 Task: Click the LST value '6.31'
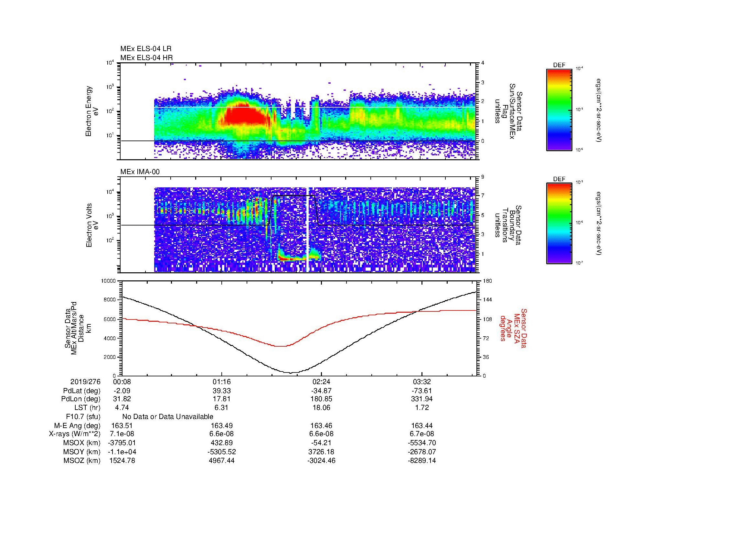point(222,408)
